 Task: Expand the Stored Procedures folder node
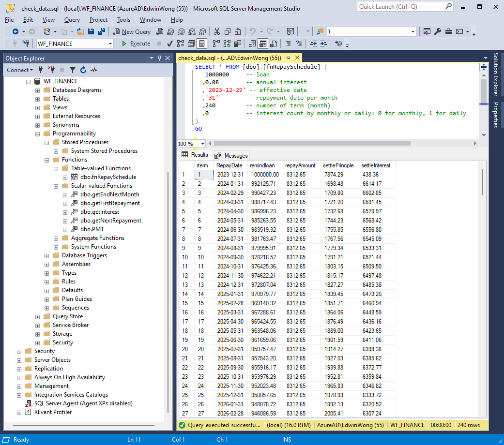click(47, 142)
